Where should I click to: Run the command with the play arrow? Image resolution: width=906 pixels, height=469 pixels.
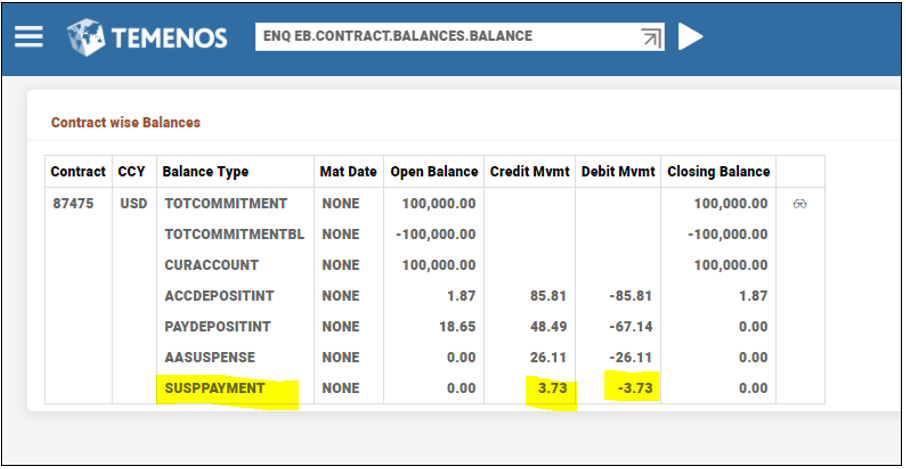(691, 37)
